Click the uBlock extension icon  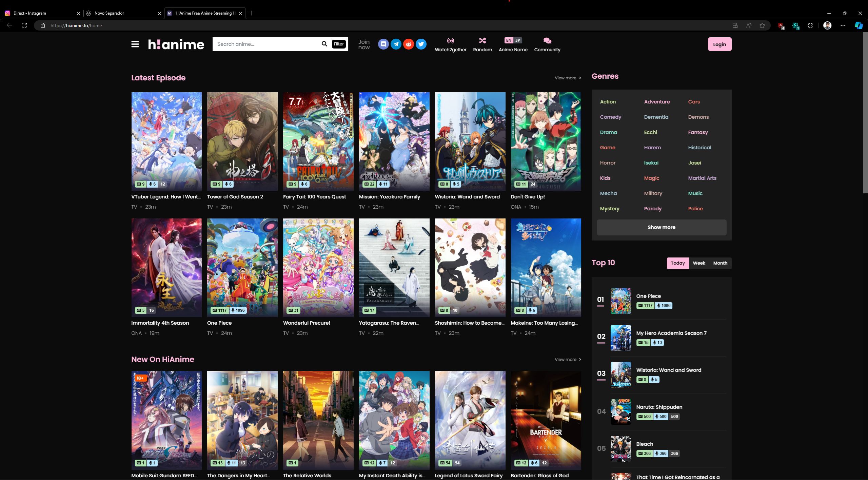pyautogui.click(x=781, y=26)
